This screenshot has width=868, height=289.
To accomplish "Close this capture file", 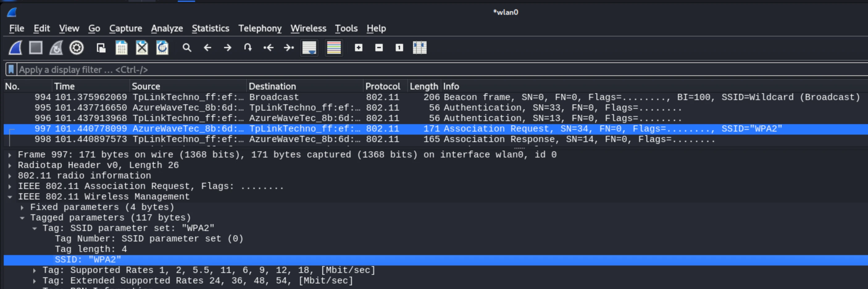I will tap(142, 48).
